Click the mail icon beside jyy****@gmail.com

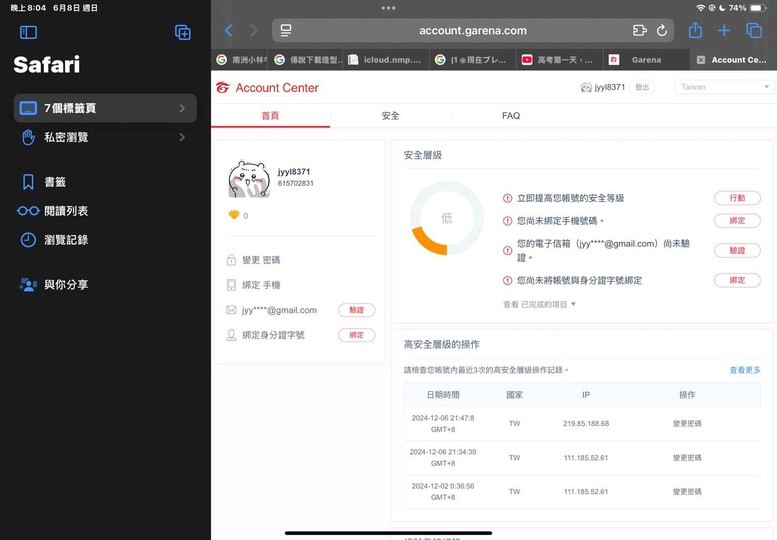(231, 310)
